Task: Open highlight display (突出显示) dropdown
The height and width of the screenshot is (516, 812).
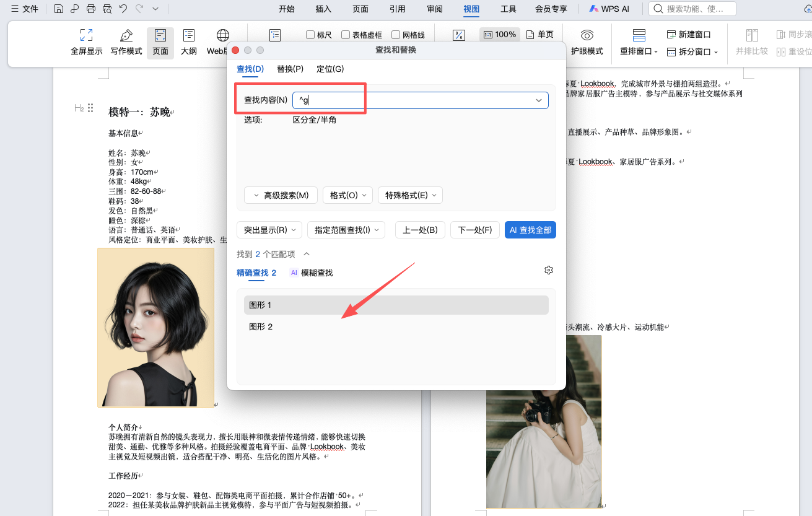Action: pyautogui.click(x=269, y=230)
